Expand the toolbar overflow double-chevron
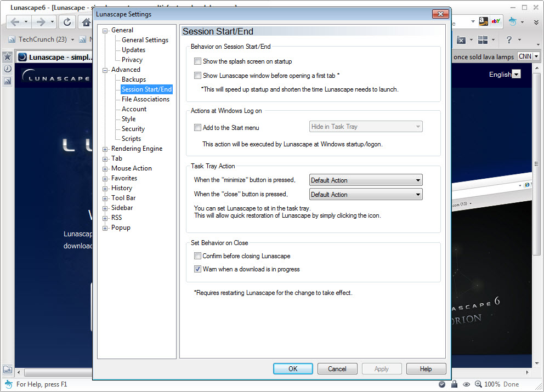The image size is (544, 392). click(536, 22)
